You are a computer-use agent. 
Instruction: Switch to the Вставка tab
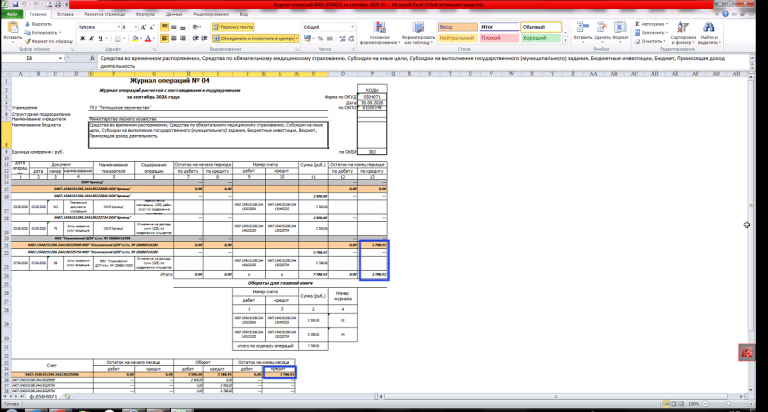(x=65, y=15)
